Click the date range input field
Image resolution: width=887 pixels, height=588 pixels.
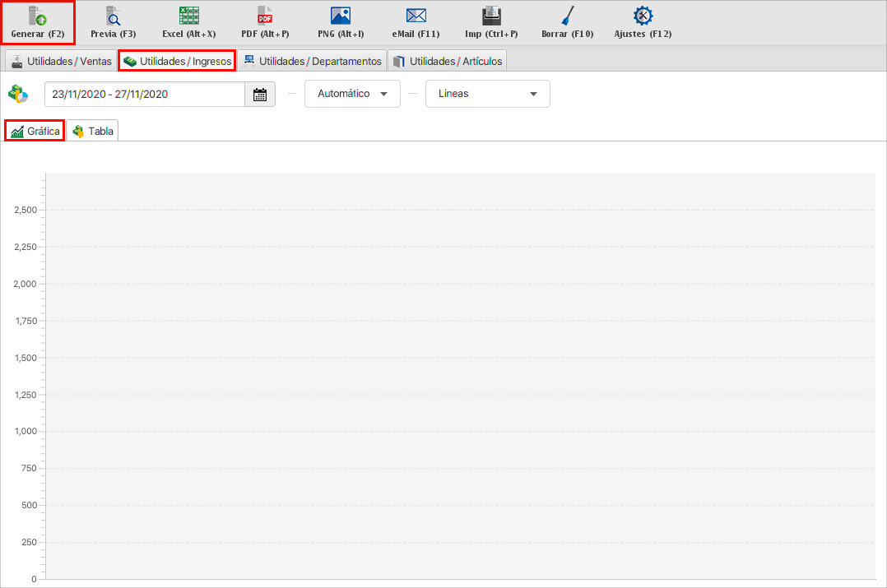pyautogui.click(x=144, y=95)
